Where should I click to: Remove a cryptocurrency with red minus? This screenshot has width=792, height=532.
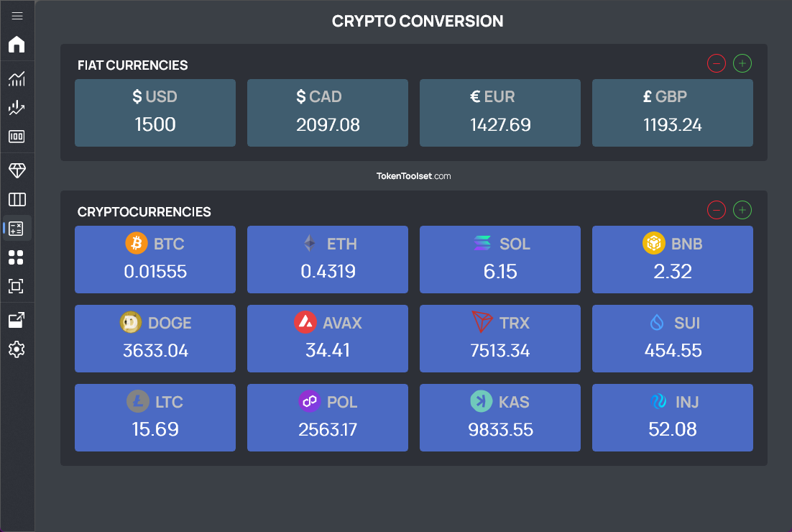coord(717,210)
